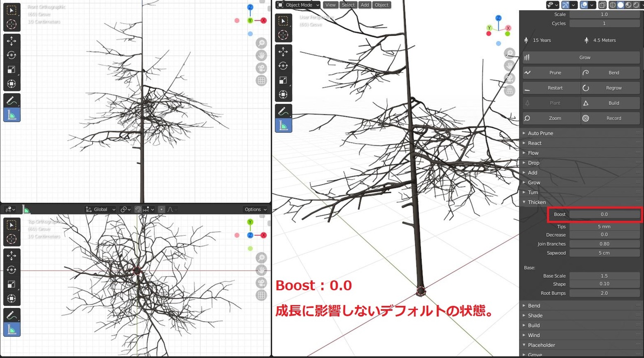Select the Annotate tool in front orthographic viewport
The height and width of the screenshot is (358, 644).
[11, 100]
